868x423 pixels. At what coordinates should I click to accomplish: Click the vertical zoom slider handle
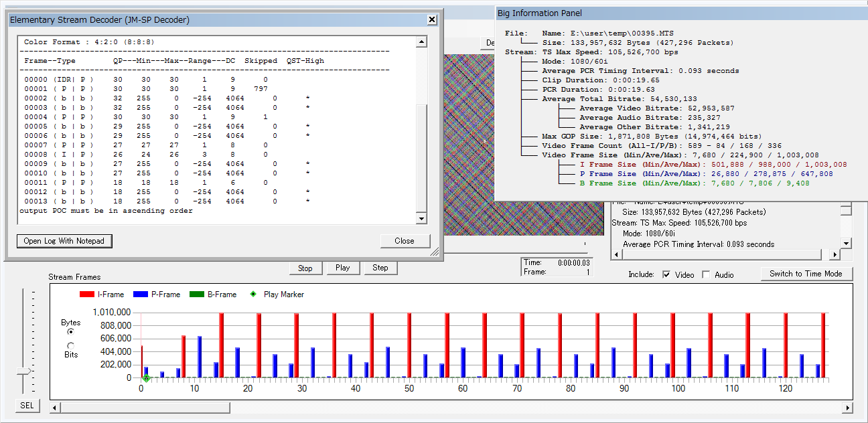[24, 371]
